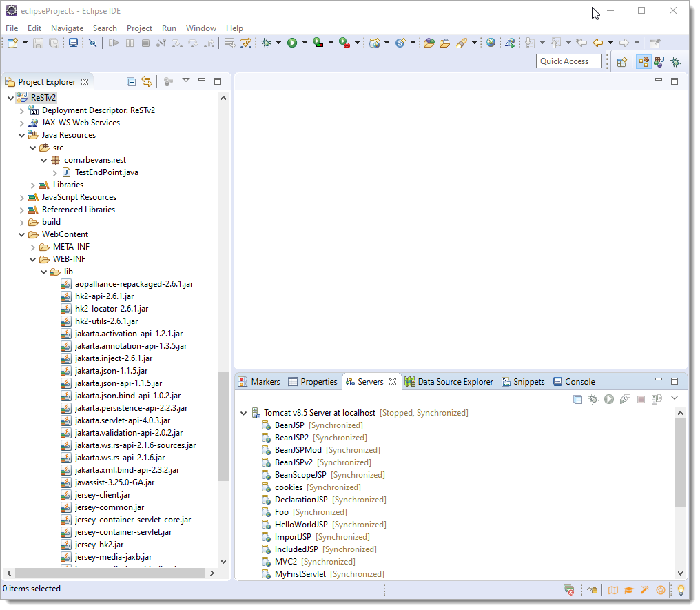Click the Drop to Frame toolbar icon

click(230, 43)
